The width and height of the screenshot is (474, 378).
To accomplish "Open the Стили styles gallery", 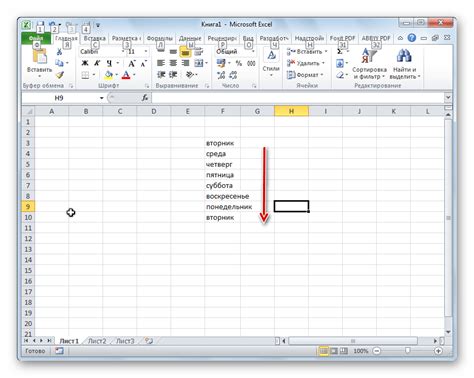I will [271, 62].
